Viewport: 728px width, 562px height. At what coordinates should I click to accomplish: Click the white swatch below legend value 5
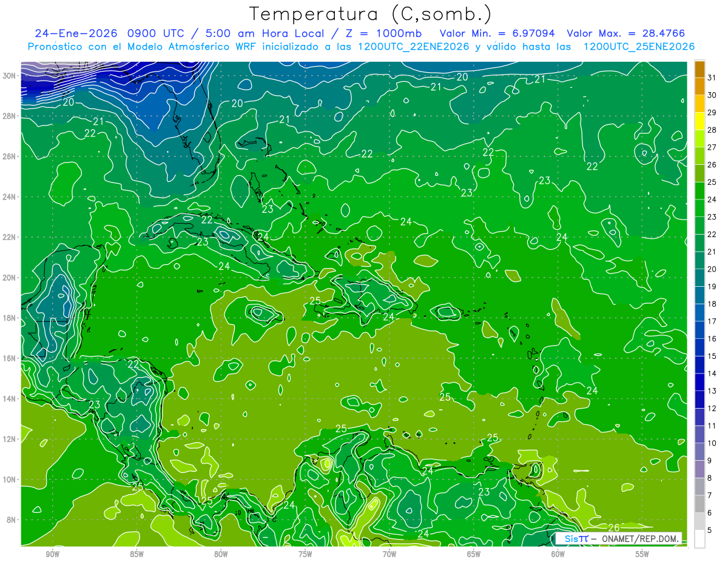(x=699, y=539)
